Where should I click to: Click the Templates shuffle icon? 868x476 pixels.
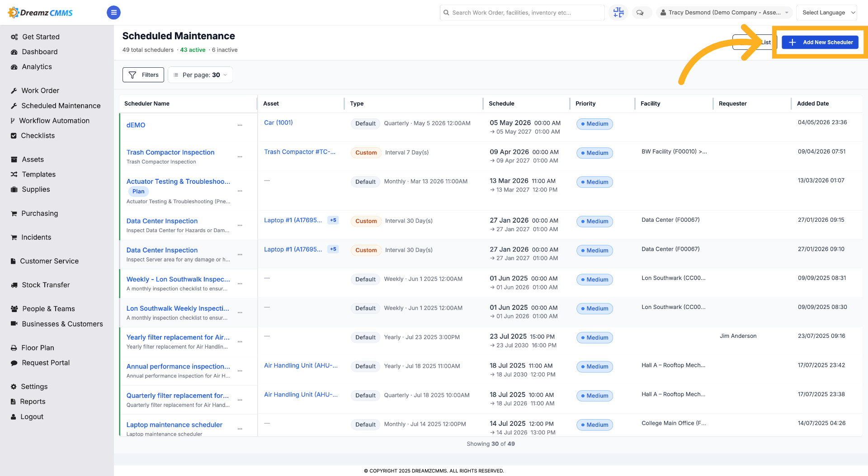click(14, 174)
